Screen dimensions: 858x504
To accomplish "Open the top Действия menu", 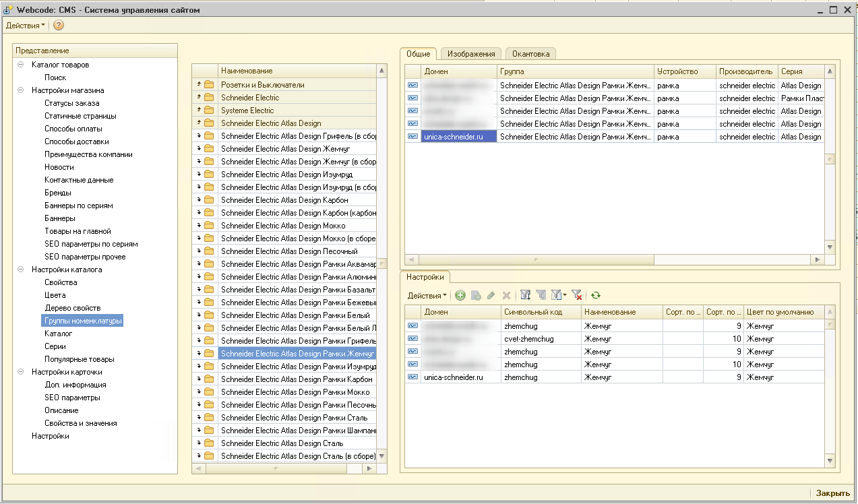I will [26, 26].
